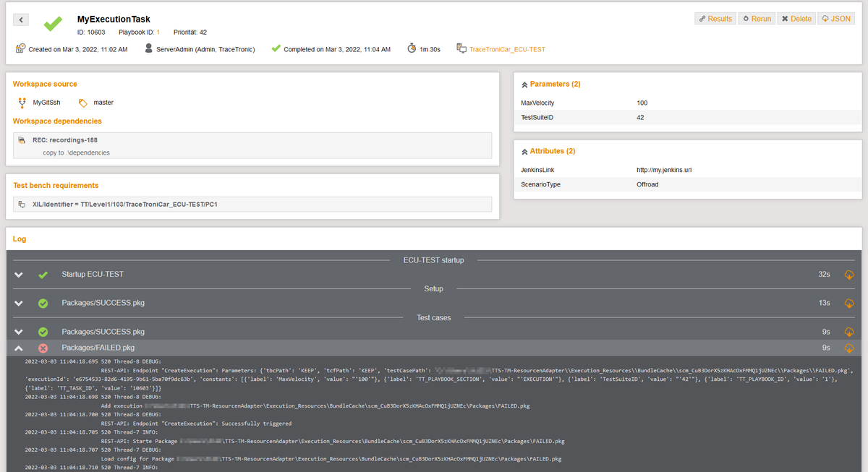Collapse the Attributes section
This screenshot has height=472, width=868.
tap(524, 151)
